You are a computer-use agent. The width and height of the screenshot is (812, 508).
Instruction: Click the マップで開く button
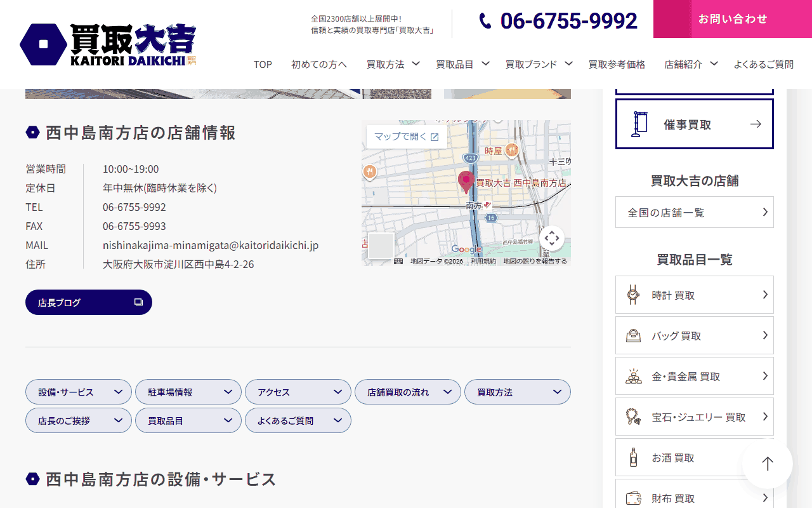click(407, 137)
